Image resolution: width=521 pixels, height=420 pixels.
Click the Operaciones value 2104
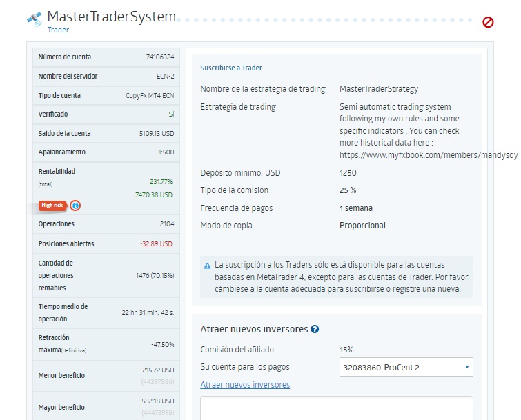(x=167, y=223)
